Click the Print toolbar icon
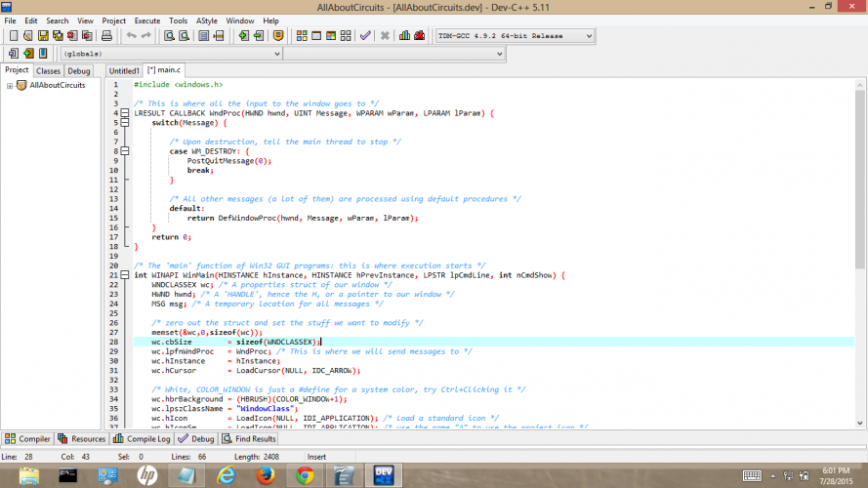This screenshot has height=488, width=868. click(x=106, y=36)
